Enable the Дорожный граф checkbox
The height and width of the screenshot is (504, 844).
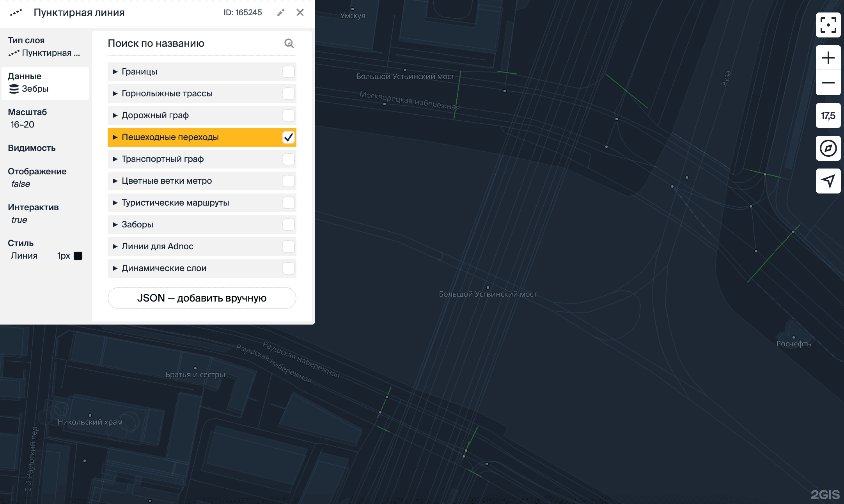pyautogui.click(x=288, y=115)
